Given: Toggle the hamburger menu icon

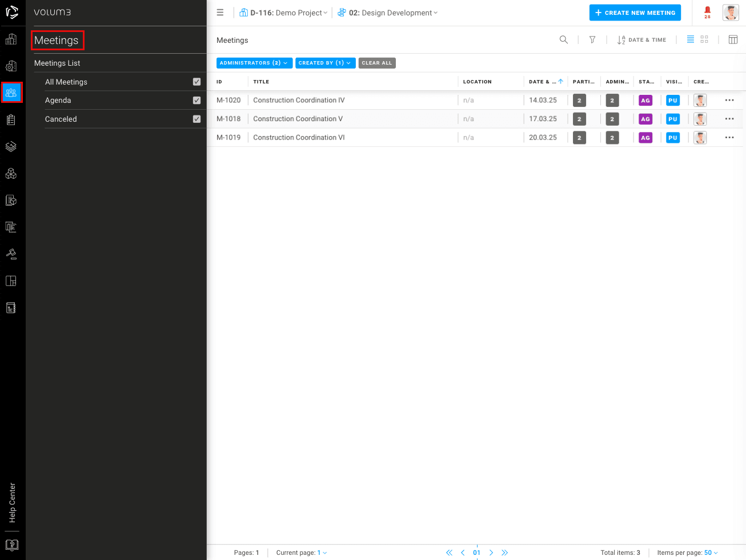Looking at the screenshot, I should click(220, 13).
